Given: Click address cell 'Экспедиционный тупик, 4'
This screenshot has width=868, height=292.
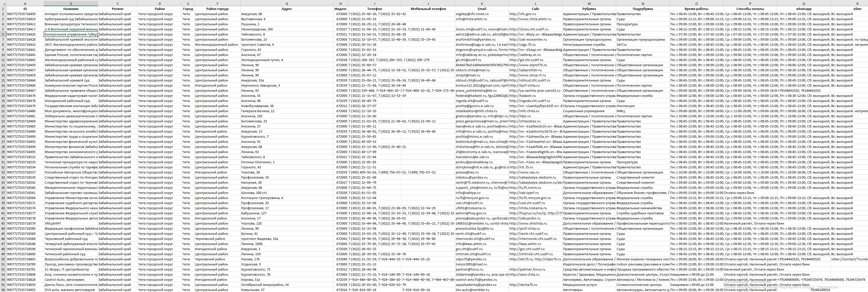Looking at the screenshot, I should [287, 60].
